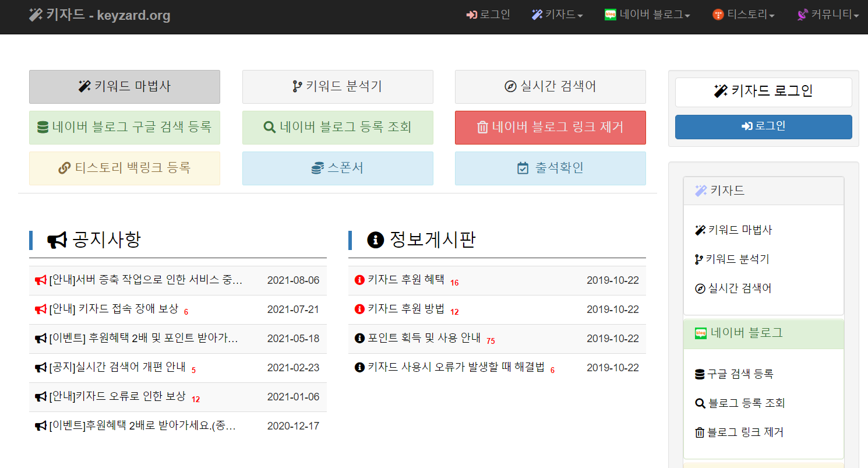The image size is (868, 468).
Task: Open sidebar link 키워드 분석기
Action: [732, 259]
